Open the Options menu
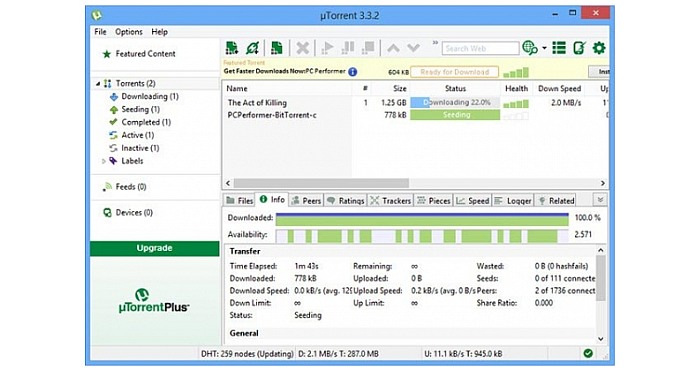The image size is (700, 370). pyautogui.click(x=129, y=32)
